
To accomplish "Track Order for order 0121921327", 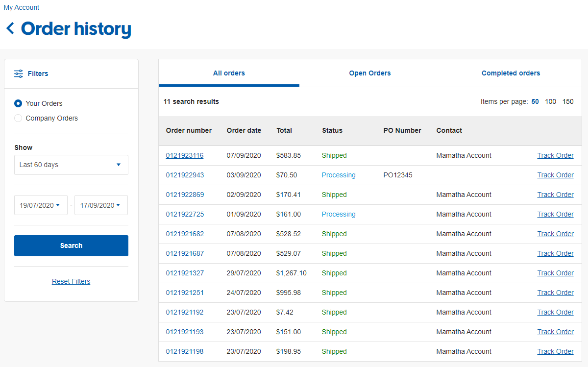I will (x=555, y=273).
